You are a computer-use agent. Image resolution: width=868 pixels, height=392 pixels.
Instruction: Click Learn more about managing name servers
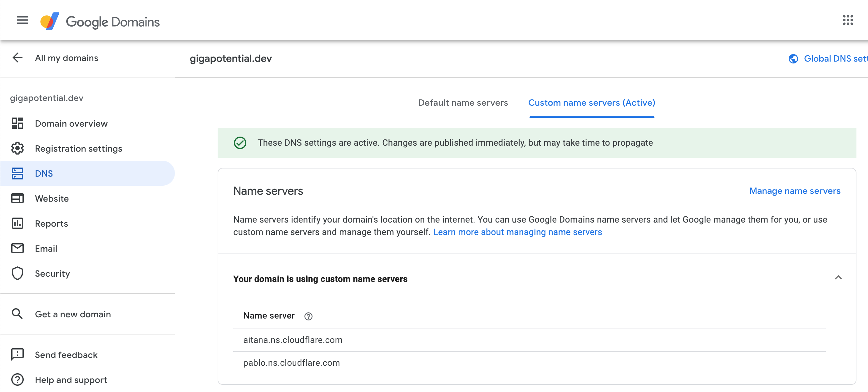[518, 232]
